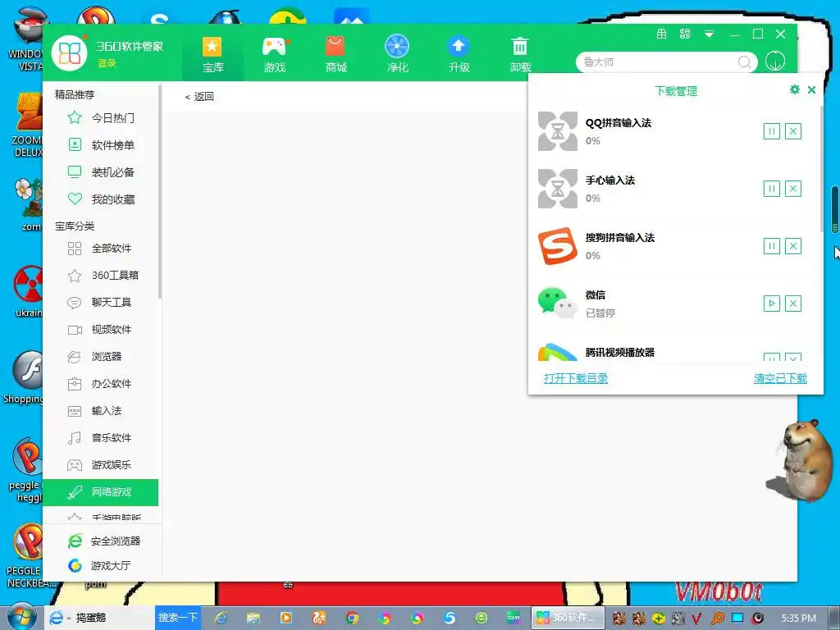Resume the paused 微信 download

click(771, 304)
